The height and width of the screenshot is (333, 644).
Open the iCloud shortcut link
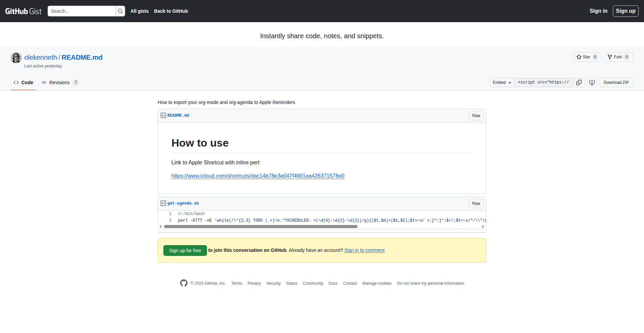point(258,176)
